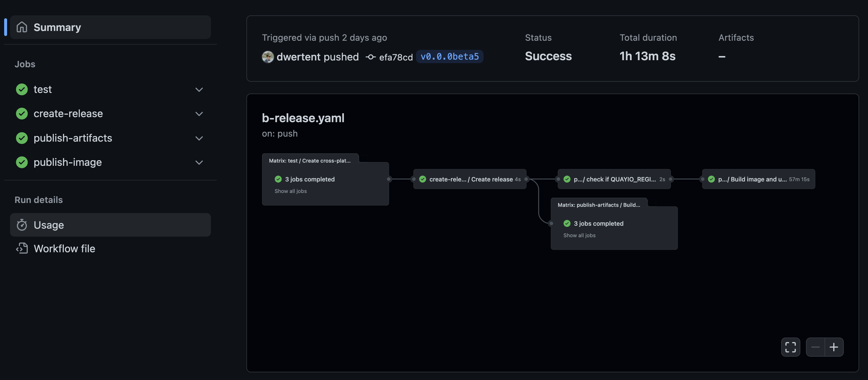Image resolution: width=868 pixels, height=380 pixels.
Task: Expand the publish-image job chevron
Action: [x=199, y=162]
